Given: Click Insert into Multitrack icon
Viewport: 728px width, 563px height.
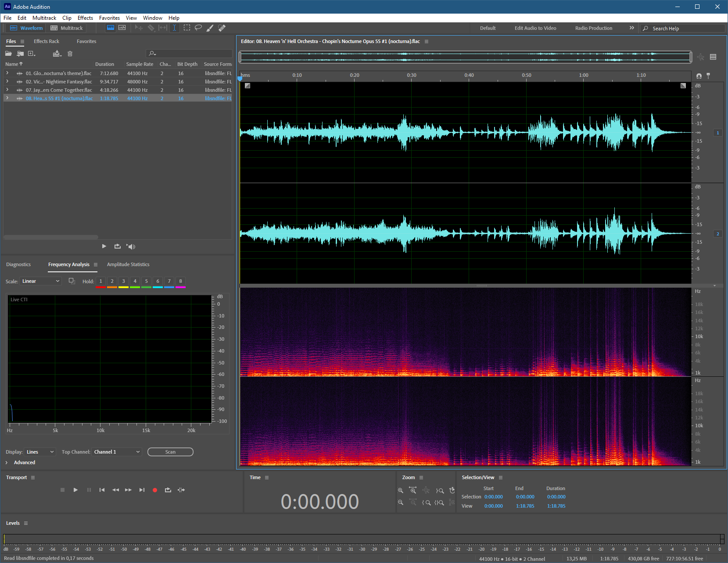Looking at the screenshot, I should pyautogui.click(x=57, y=54).
